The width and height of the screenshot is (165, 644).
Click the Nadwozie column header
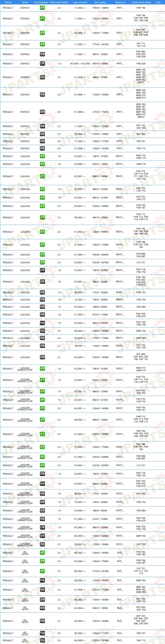click(120, 2)
